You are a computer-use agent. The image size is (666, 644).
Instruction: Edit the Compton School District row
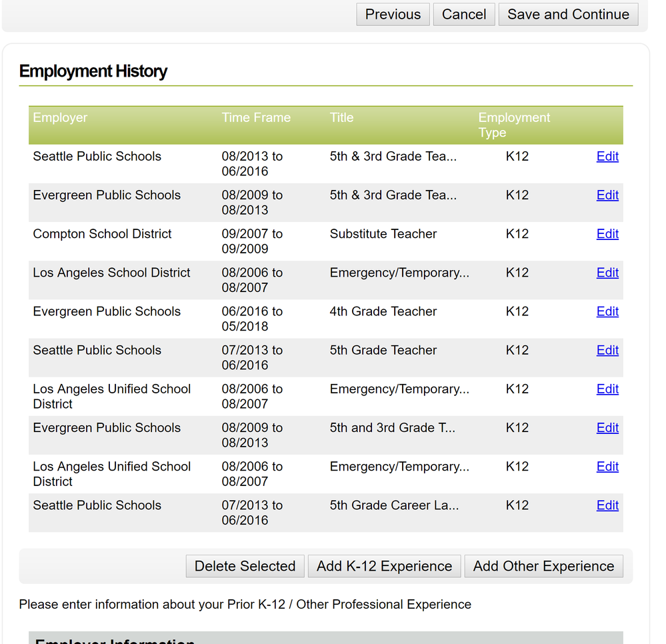pyautogui.click(x=607, y=233)
